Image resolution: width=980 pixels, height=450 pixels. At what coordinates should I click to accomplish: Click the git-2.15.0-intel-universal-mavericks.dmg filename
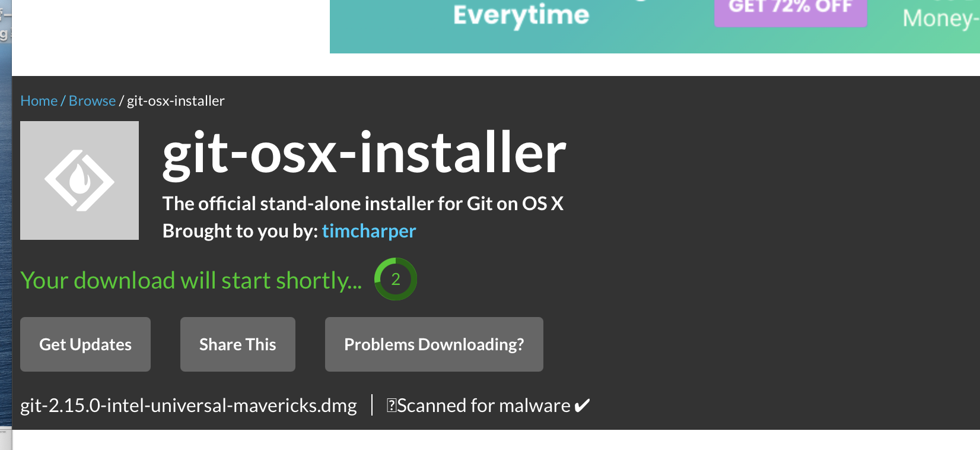[189, 405]
